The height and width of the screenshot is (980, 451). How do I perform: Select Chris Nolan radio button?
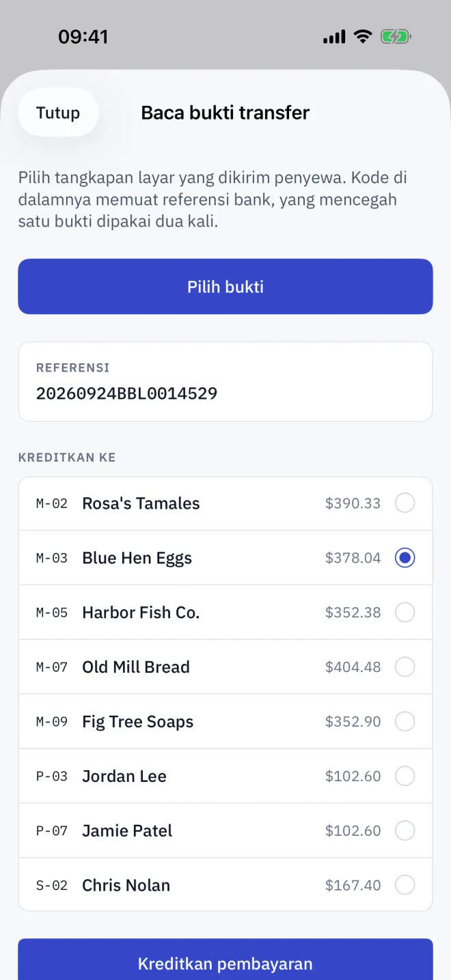[x=405, y=886]
